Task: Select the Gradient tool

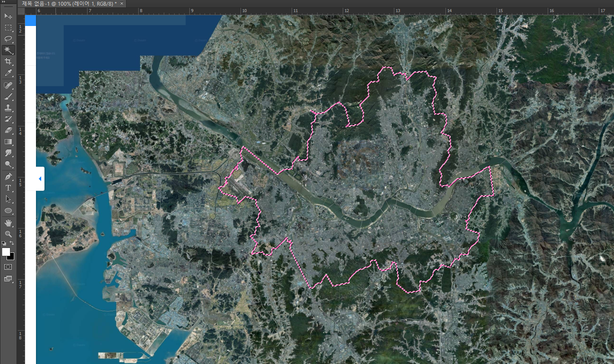Action: (8, 142)
